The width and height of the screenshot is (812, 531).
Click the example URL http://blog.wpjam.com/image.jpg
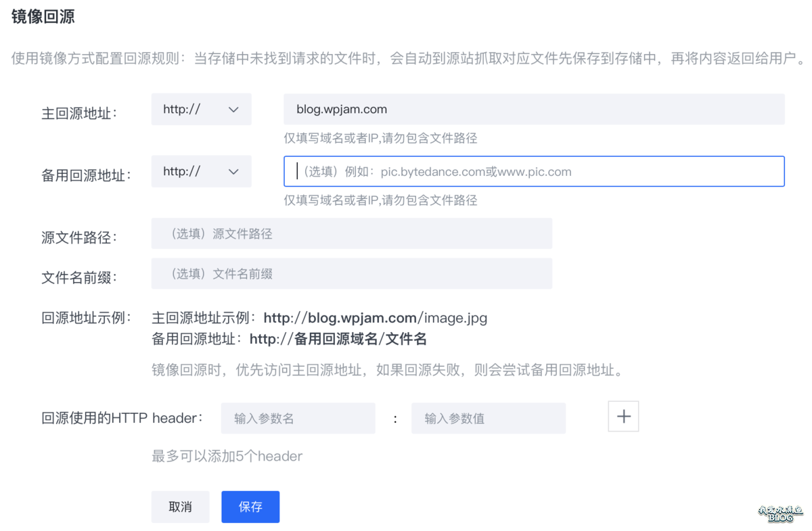(376, 317)
